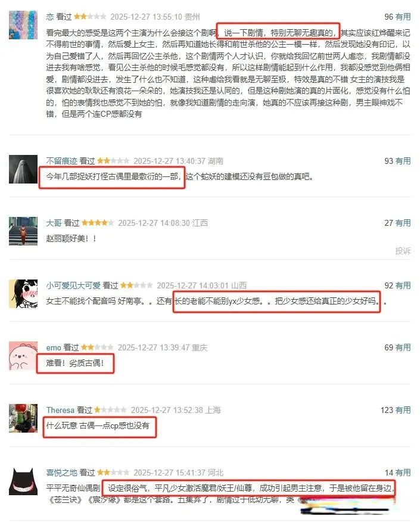Open emo's pink blob avatar
This screenshot has width=420, height=522.
coord(23,356)
